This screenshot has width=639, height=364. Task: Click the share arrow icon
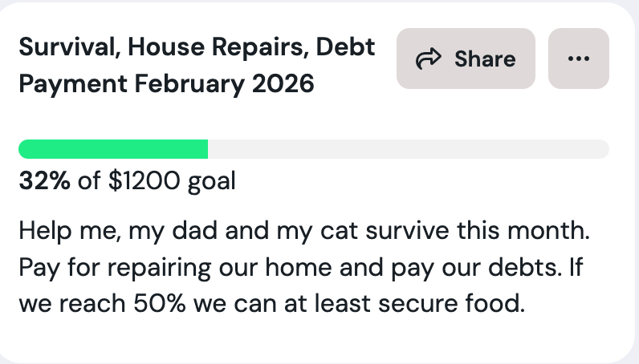[429, 59]
